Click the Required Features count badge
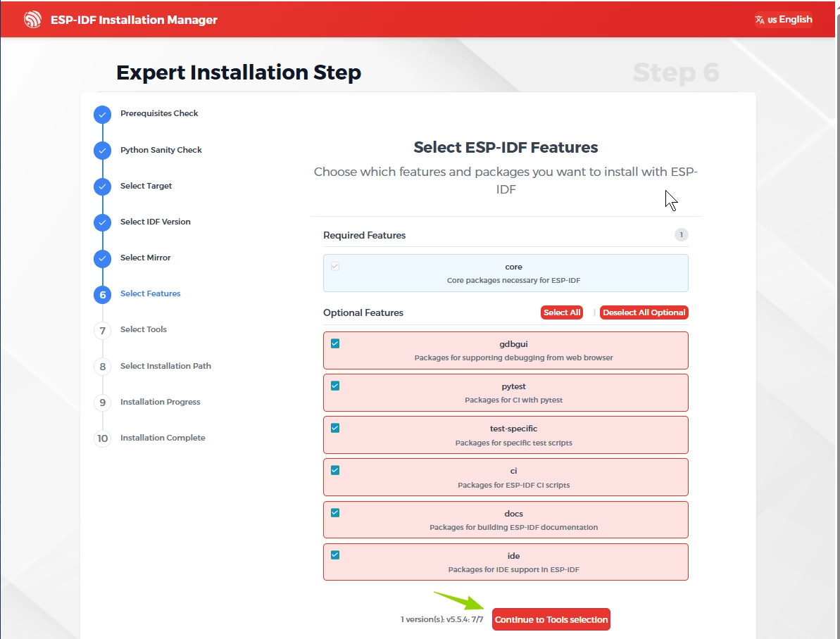 pyautogui.click(x=681, y=235)
